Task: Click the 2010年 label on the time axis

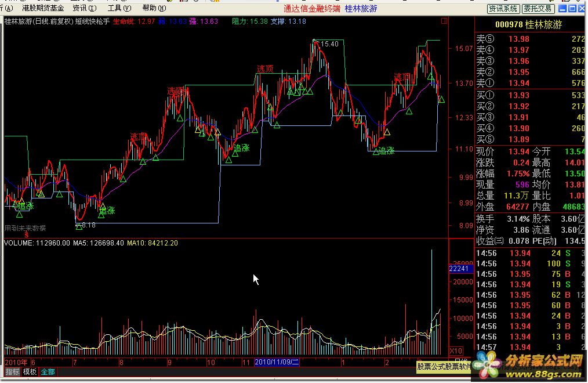Action: tap(16, 362)
